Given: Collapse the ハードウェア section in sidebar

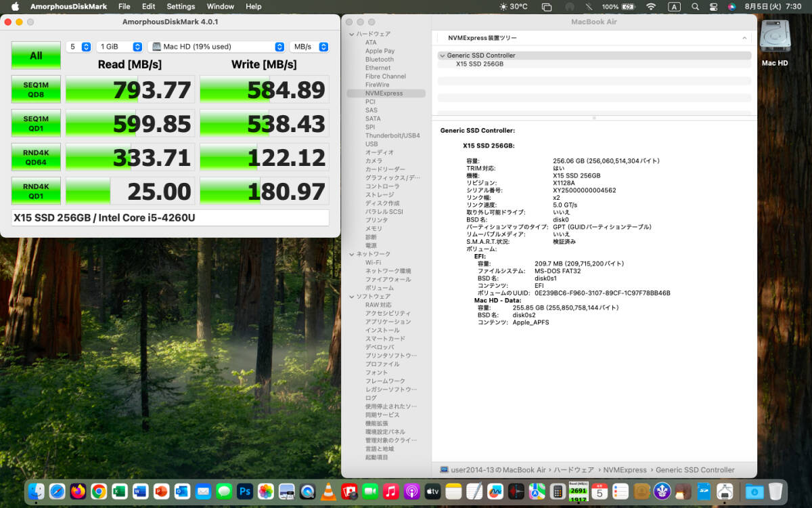Looking at the screenshot, I should click(351, 34).
